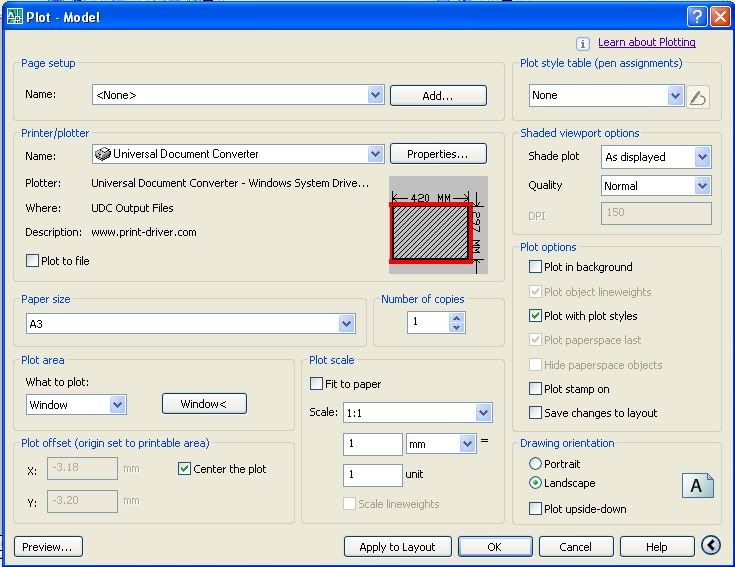Toggle Plot in background option
Screen dimensions: 735x567
[535, 267]
